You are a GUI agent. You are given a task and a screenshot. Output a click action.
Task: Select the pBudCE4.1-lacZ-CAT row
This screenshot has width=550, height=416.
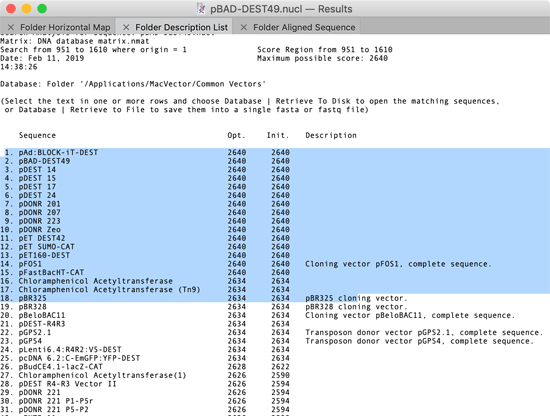click(275, 367)
